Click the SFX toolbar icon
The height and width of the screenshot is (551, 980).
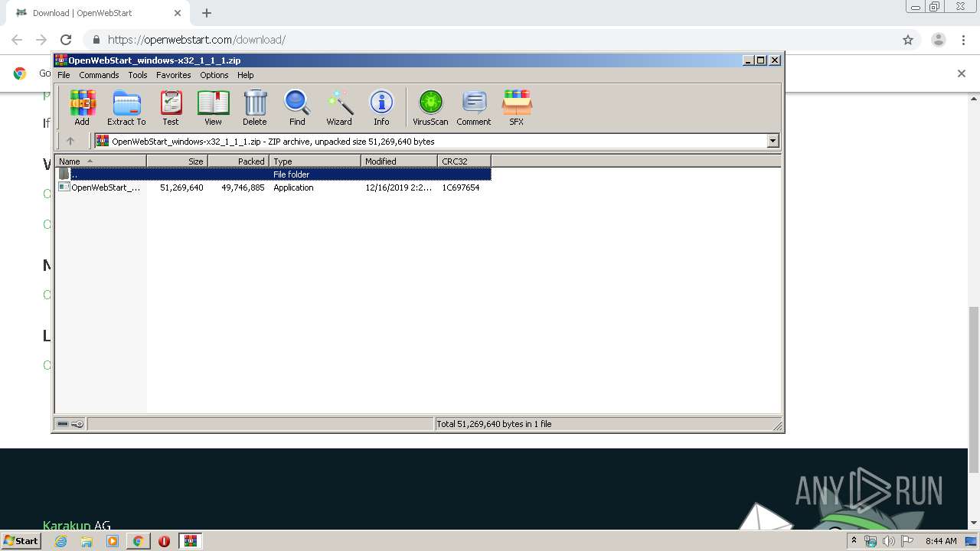tap(517, 107)
